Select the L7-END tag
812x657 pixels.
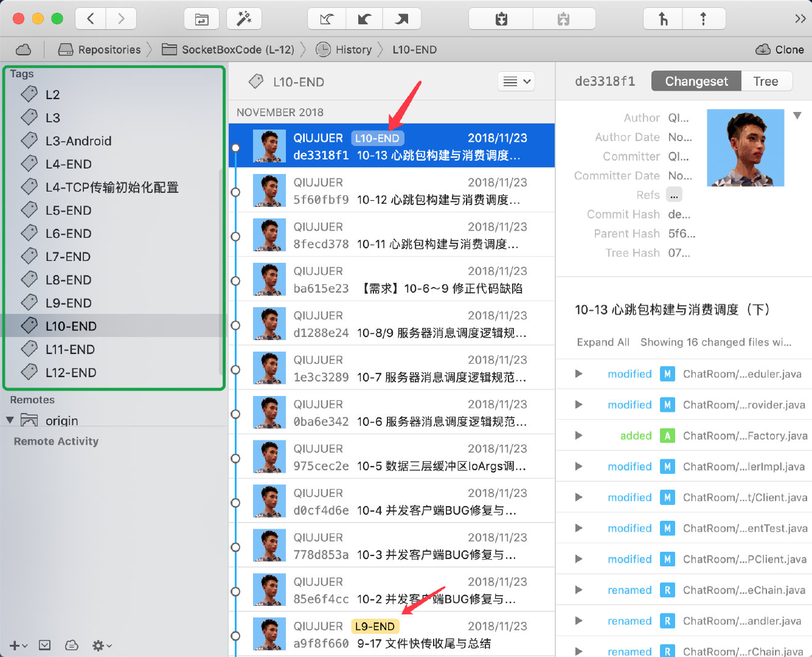pyautogui.click(x=113, y=256)
